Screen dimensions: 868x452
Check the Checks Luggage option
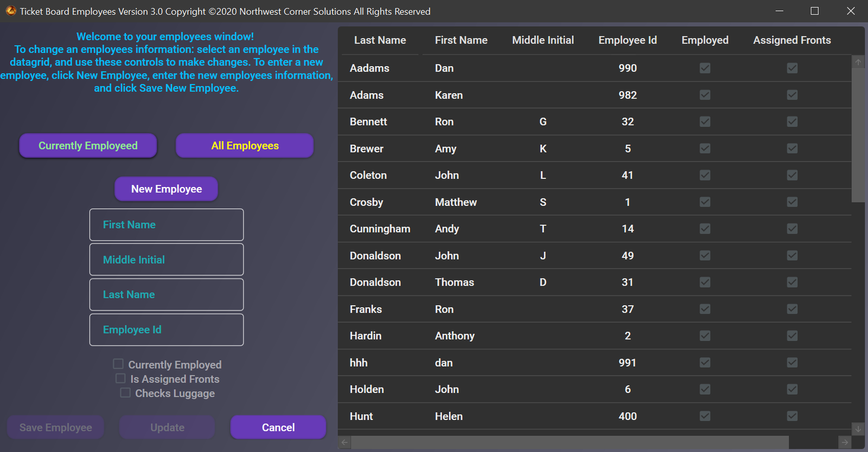click(125, 393)
